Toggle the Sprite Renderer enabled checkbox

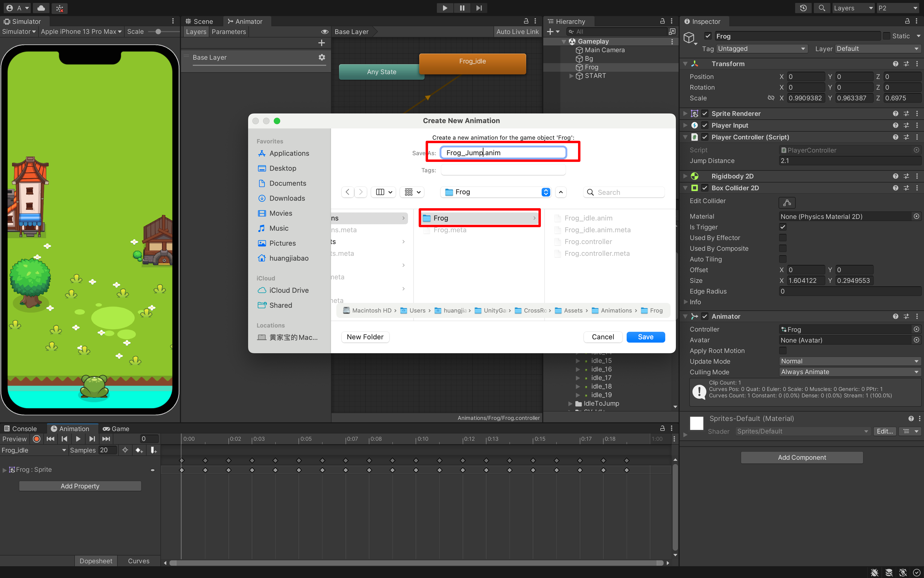coord(705,113)
